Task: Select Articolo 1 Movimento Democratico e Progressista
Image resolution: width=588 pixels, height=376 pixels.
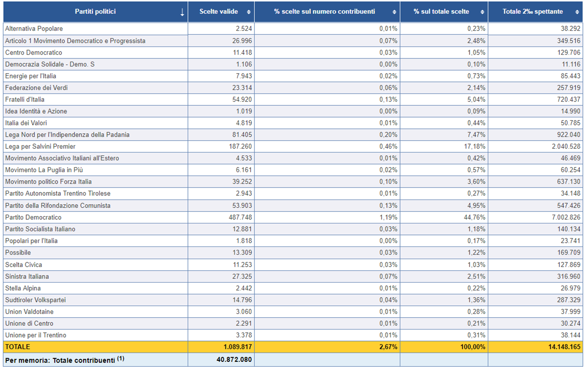Action: [75, 41]
